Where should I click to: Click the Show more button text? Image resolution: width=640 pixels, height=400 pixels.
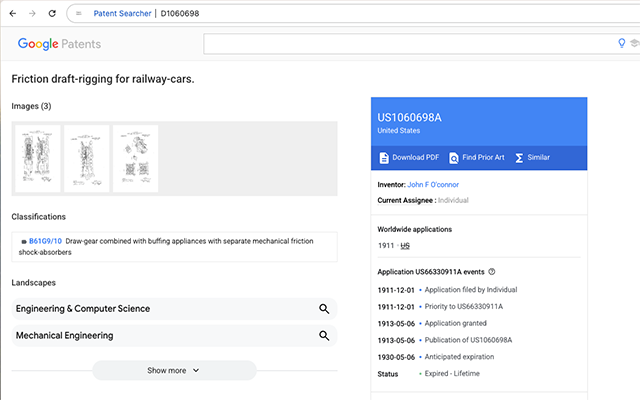coord(167,371)
